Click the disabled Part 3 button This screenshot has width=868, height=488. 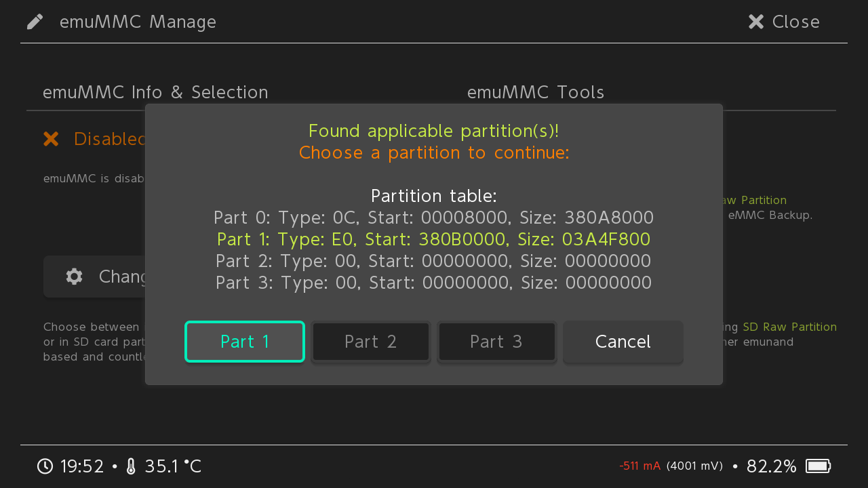(496, 342)
